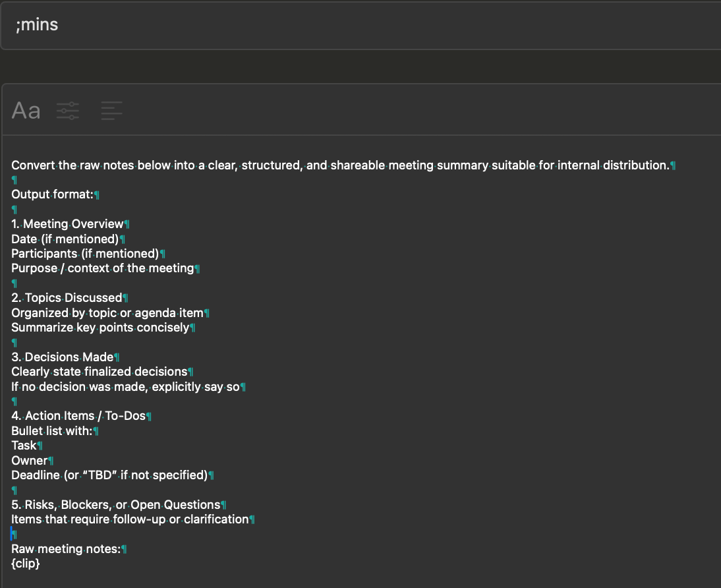The image size is (721, 588).
Task: Click the 'Output format:' line
Action: 53,194
